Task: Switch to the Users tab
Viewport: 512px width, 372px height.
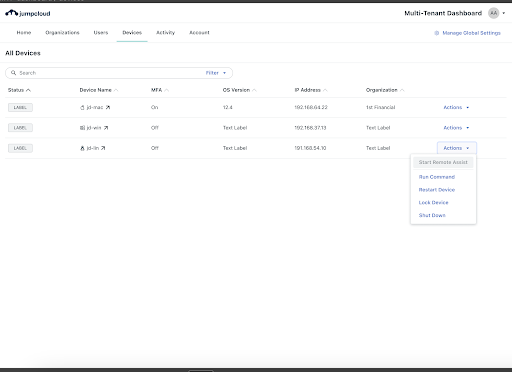Action: tap(101, 33)
